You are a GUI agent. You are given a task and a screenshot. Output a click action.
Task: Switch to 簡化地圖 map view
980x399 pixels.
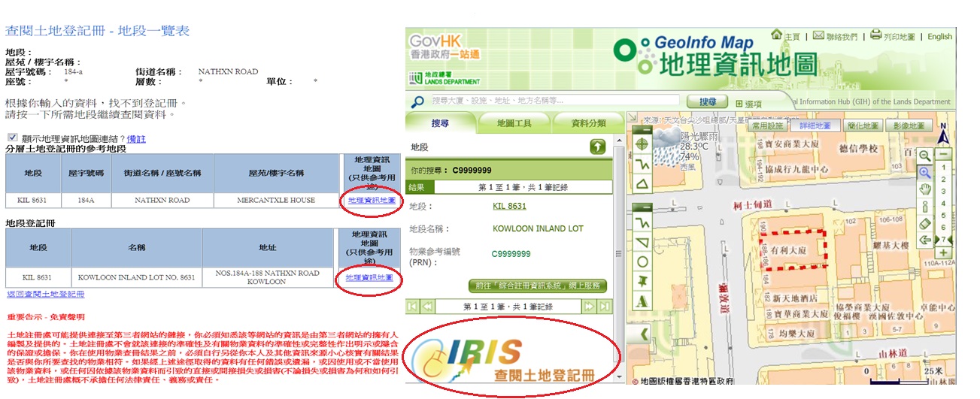tap(863, 125)
